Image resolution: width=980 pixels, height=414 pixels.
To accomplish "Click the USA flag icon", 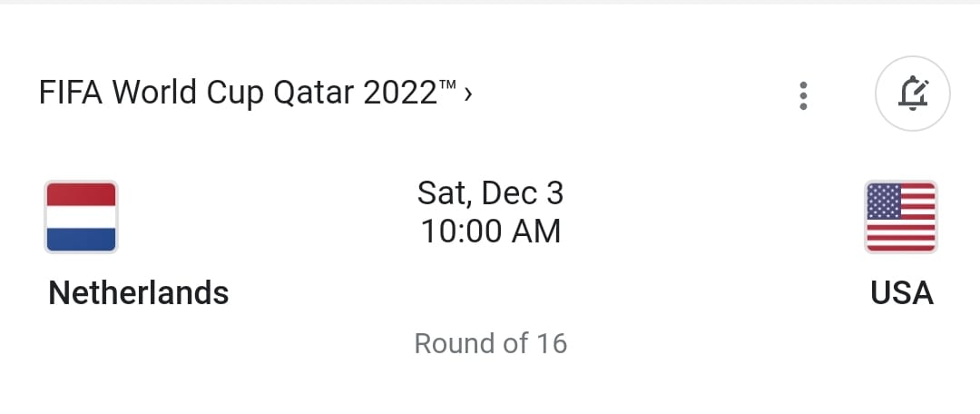I will (901, 216).
